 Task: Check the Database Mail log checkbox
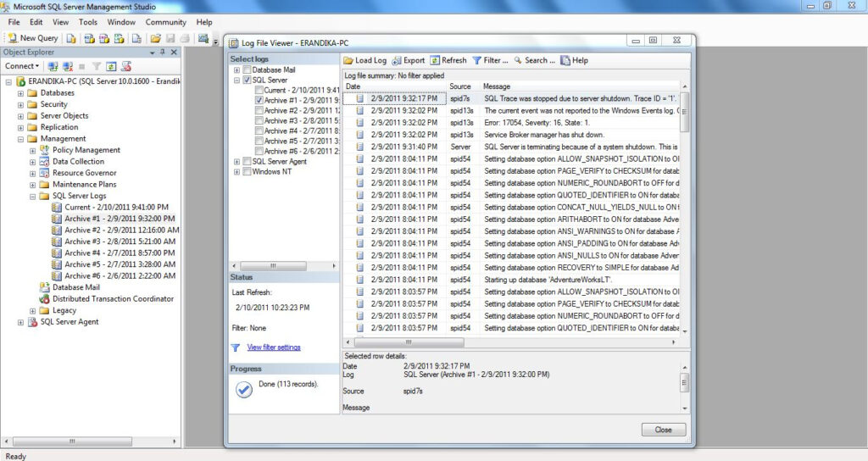point(247,69)
